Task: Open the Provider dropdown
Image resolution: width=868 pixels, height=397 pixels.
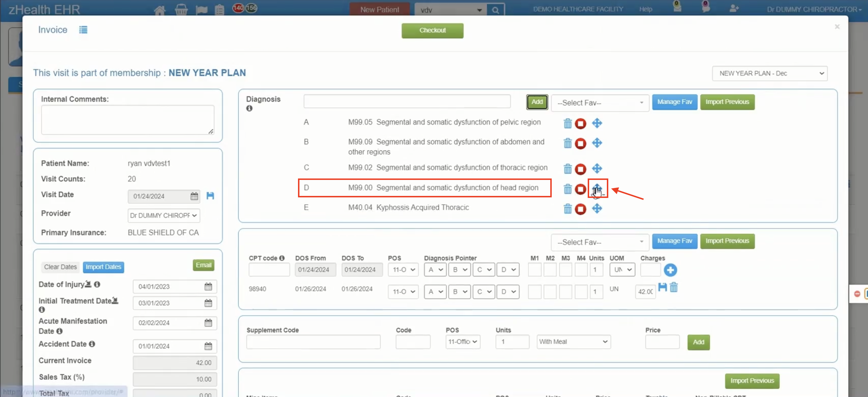Action: click(x=164, y=216)
